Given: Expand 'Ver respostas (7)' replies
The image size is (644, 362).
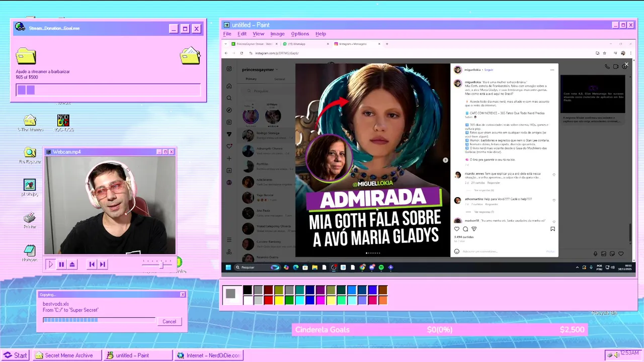Looking at the screenshot, I should (x=484, y=212).
